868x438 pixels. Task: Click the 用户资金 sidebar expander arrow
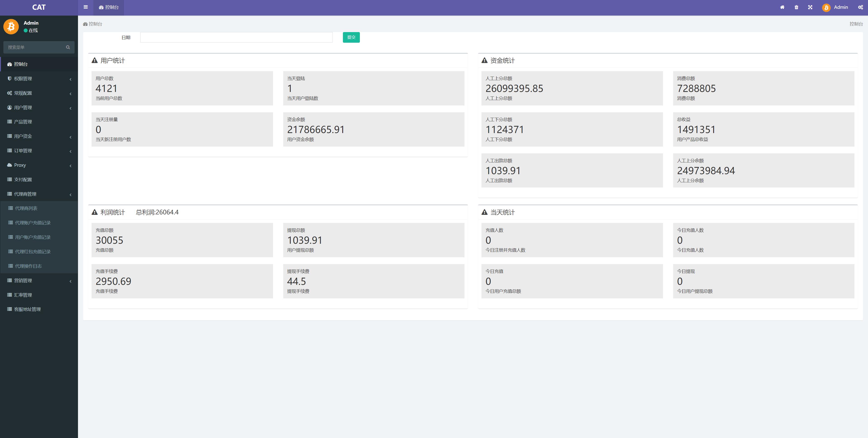[x=71, y=136]
